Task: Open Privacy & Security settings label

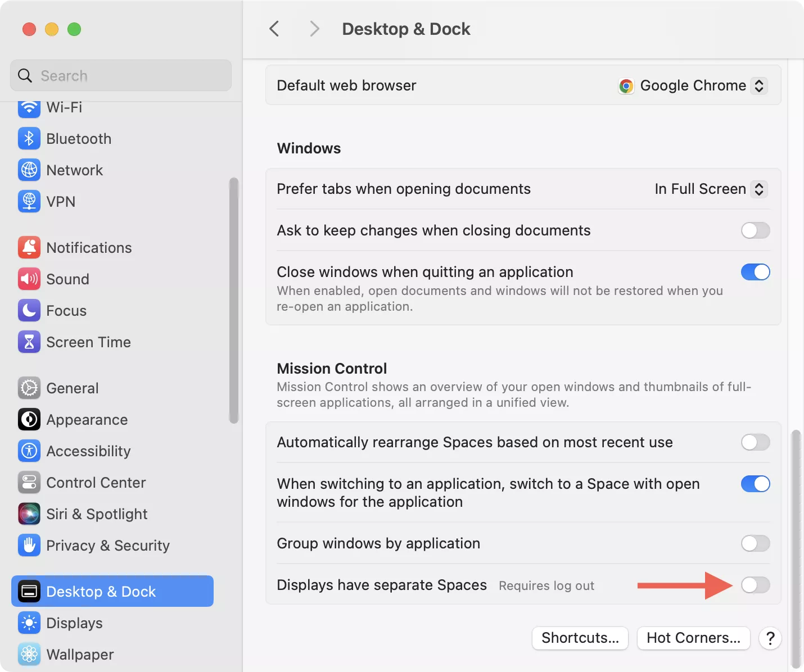Action: [108, 546]
